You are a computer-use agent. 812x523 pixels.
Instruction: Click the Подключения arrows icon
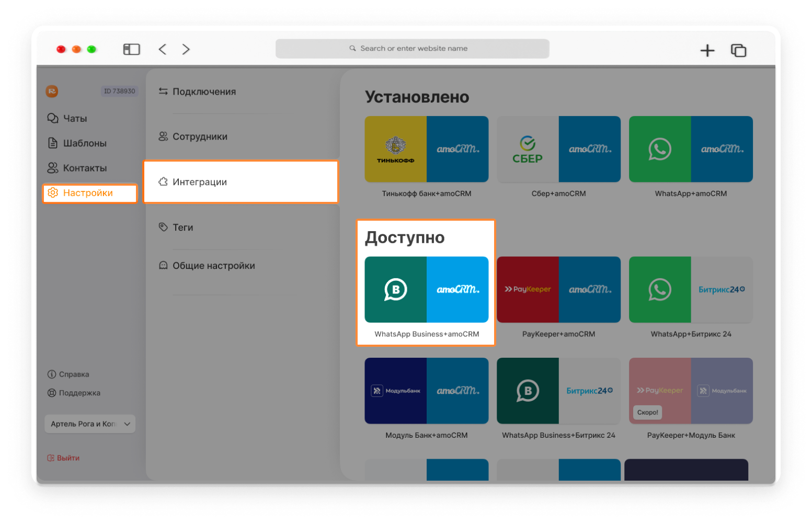(x=163, y=92)
